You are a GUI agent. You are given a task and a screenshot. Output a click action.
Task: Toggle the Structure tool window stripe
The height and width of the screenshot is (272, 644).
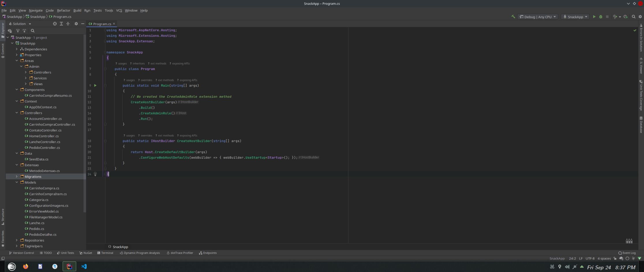(3, 217)
